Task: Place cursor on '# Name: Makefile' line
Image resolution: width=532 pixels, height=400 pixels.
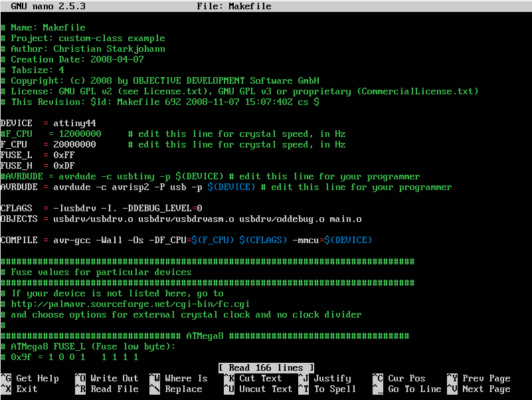Action: (43, 27)
